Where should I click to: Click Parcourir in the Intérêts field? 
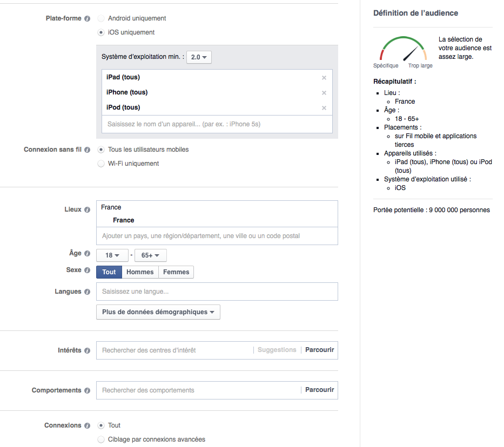(319, 350)
